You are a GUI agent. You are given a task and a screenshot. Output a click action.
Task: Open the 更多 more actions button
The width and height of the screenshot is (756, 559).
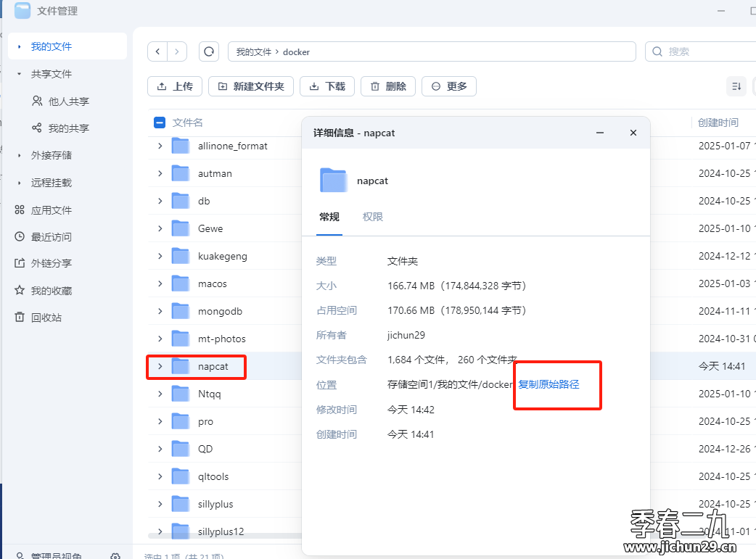point(449,86)
